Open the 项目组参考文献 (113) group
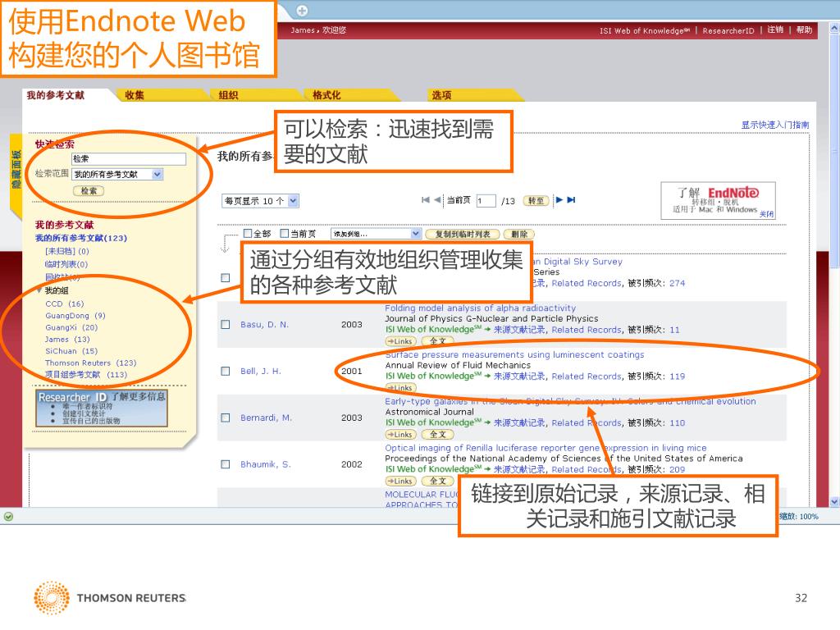This screenshot has width=840, height=630. coord(86,374)
